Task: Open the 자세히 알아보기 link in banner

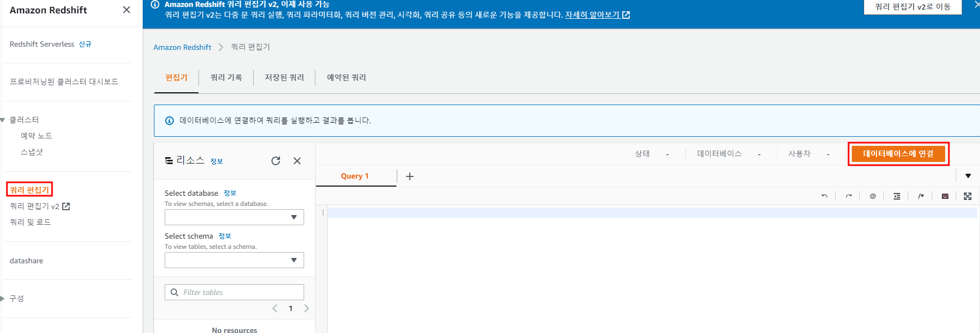Action: [x=597, y=15]
